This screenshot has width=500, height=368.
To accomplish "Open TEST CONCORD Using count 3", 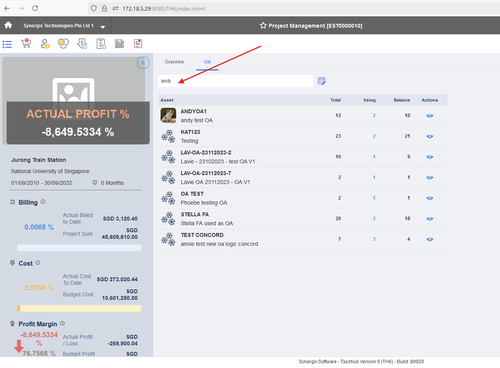I will [374, 239].
